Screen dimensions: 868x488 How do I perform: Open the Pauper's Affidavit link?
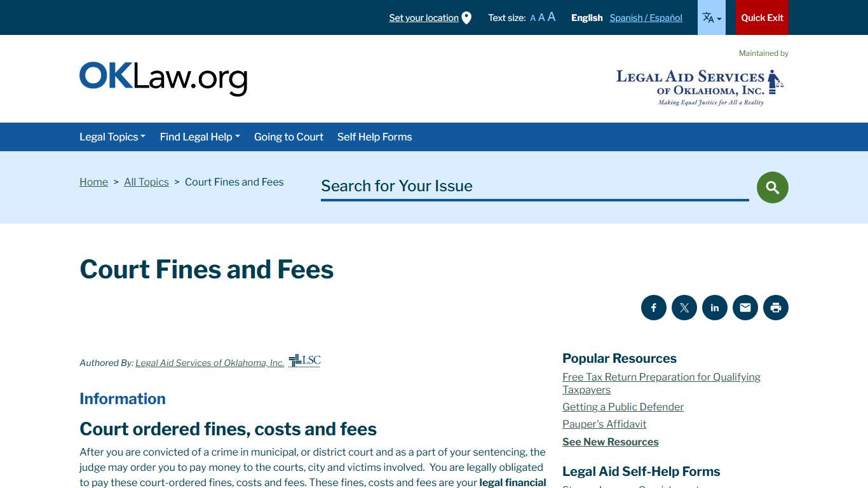point(604,424)
